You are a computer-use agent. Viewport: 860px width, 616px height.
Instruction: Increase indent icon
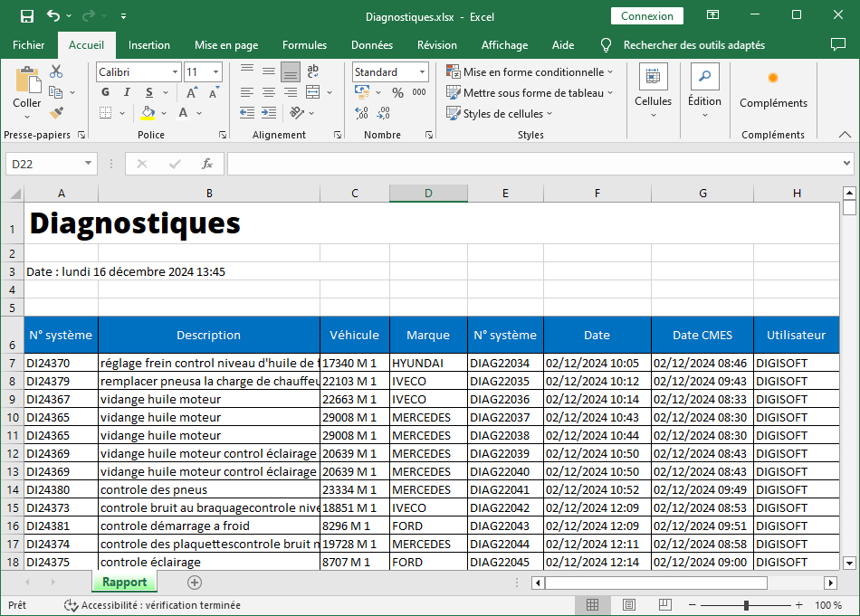pyautogui.click(x=269, y=113)
